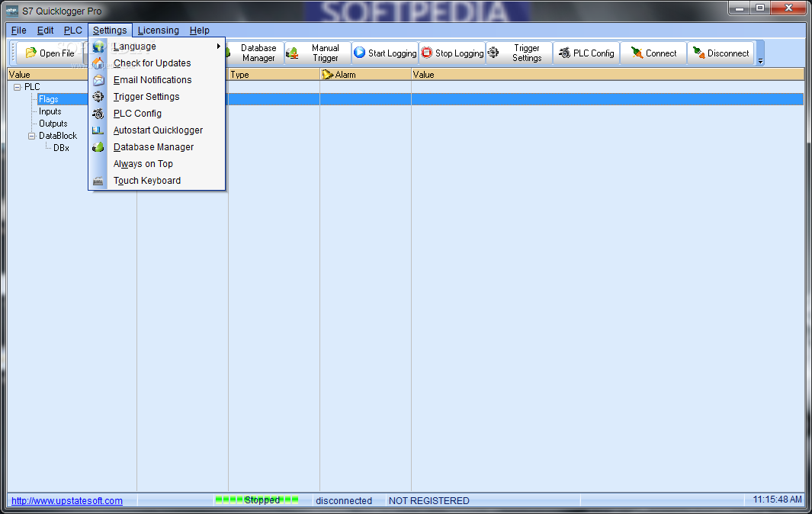Click the blue Start Logging play icon
The width and height of the screenshot is (812, 514).
click(359, 53)
